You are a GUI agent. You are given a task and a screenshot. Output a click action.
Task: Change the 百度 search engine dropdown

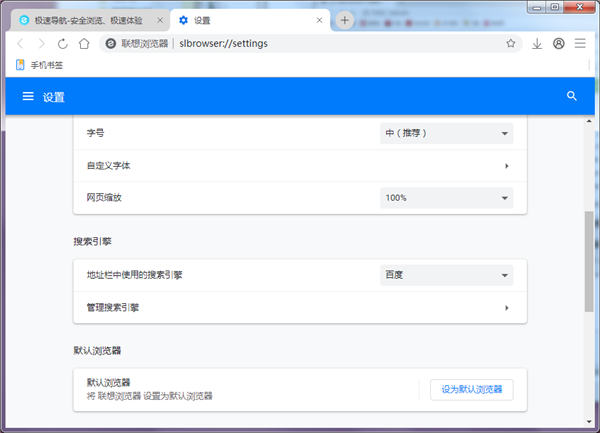(x=446, y=275)
